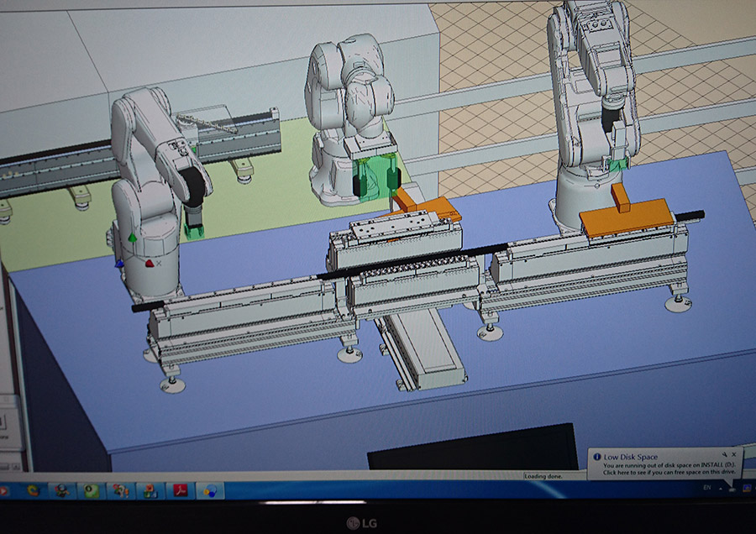Click the green square app icon in taskbar

[91, 489]
